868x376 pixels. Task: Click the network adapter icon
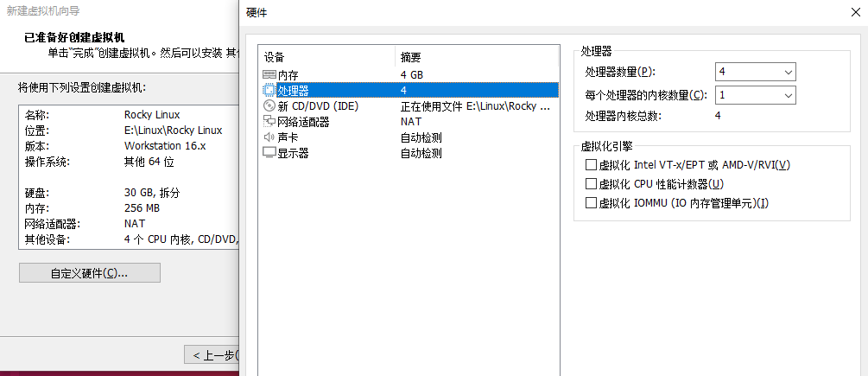tap(269, 121)
